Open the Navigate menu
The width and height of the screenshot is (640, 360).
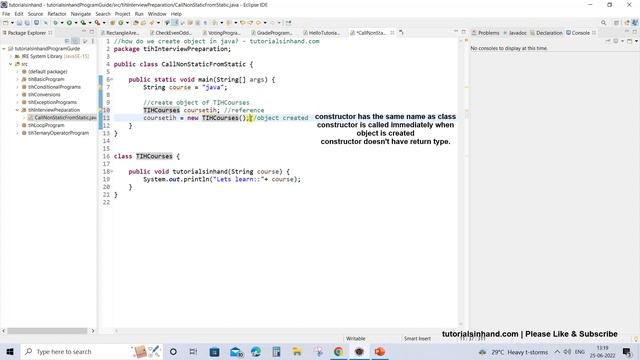pyautogui.click(x=81, y=14)
